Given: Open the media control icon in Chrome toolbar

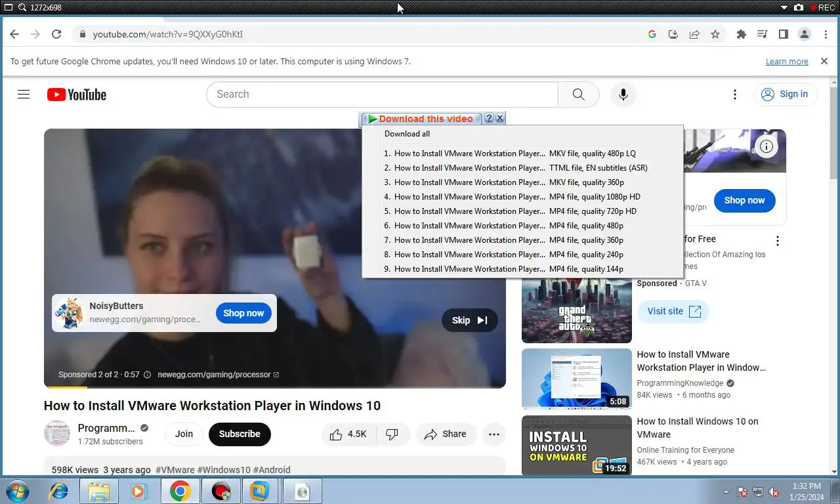Looking at the screenshot, I should pos(763,34).
